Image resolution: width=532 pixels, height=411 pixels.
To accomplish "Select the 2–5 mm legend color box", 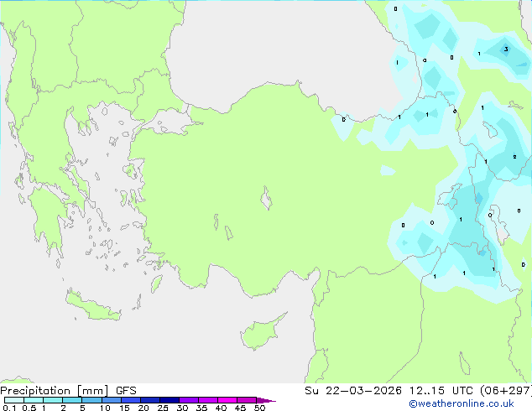I will click(x=72, y=400).
